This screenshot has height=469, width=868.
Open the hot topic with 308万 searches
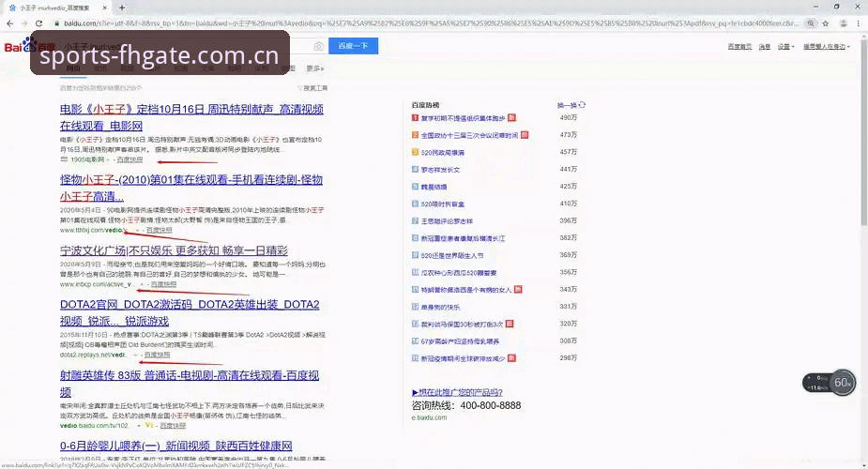(x=460, y=341)
